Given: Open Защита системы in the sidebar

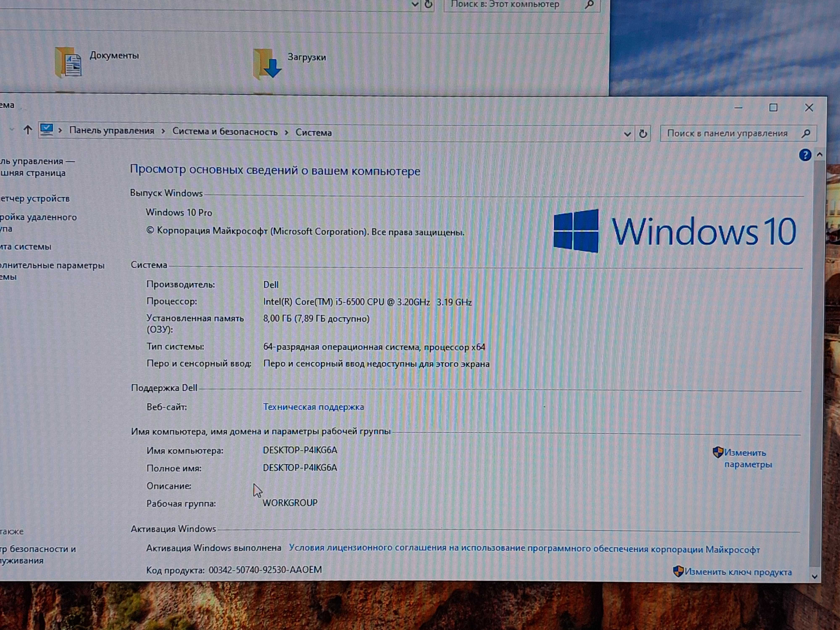Looking at the screenshot, I should tap(25, 247).
